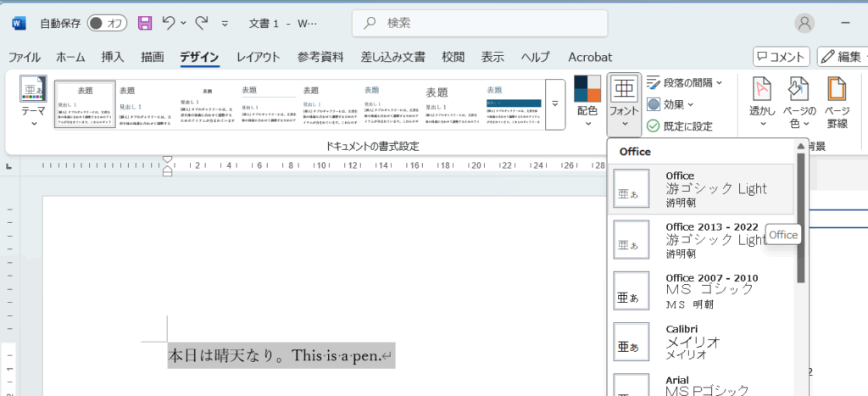Screen dimensions: 868x396
Task: Open the Layout (レイアウト) tab
Action: pyautogui.click(x=258, y=57)
